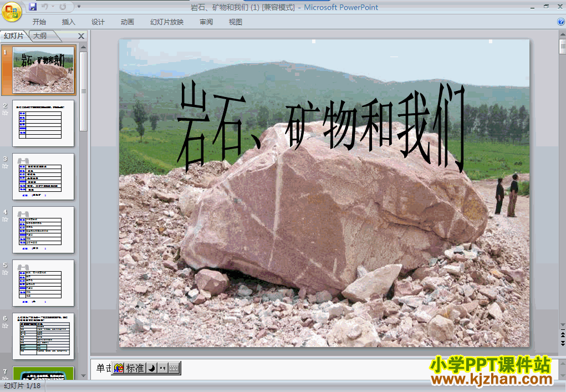Switch to the 大纲 pane tab

[40, 35]
